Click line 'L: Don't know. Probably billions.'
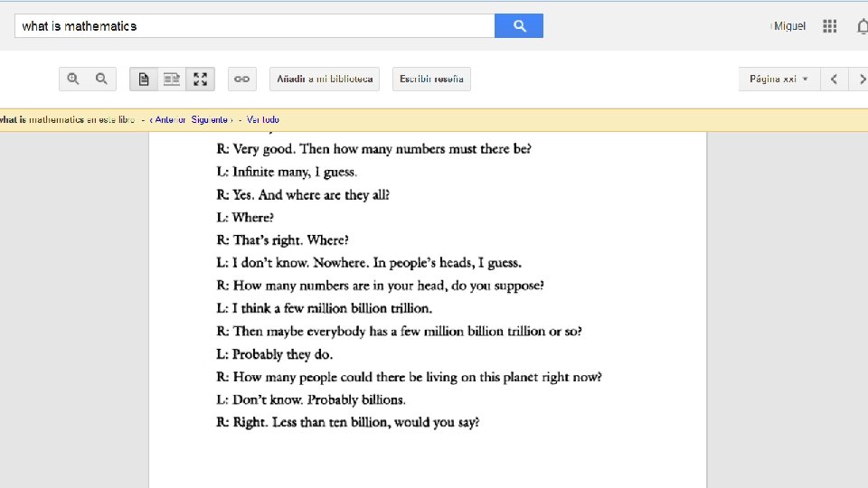868x488 pixels. [310, 399]
